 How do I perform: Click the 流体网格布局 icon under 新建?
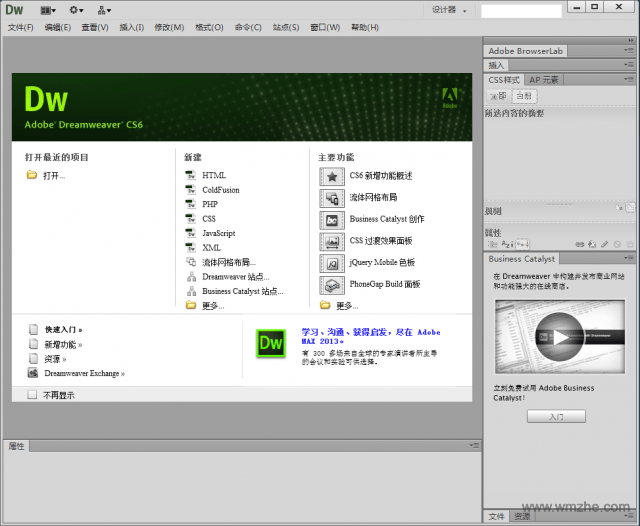(x=191, y=262)
